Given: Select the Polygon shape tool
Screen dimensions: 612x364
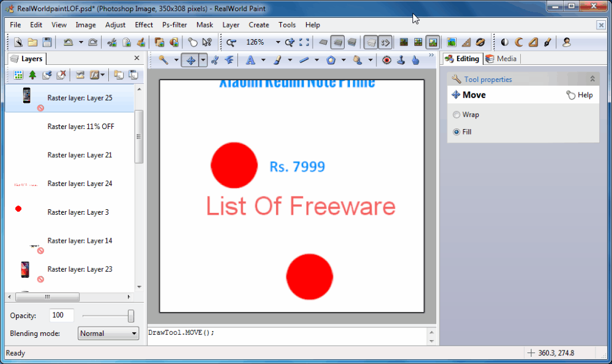Looking at the screenshot, I should coord(331,60).
